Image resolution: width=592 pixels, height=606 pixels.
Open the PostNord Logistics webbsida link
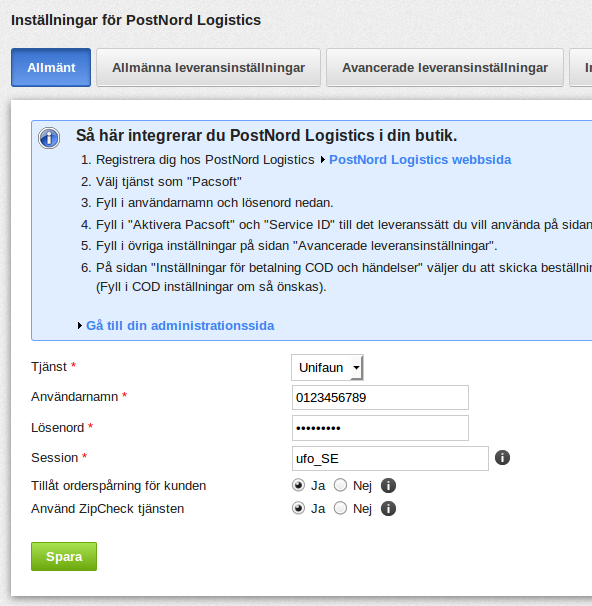pyautogui.click(x=420, y=160)
